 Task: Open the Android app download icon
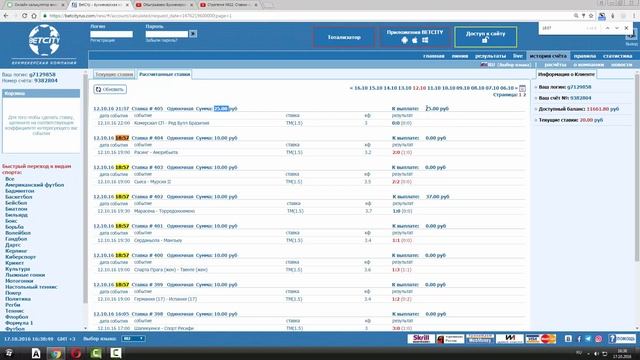pyautogui.click(x=404, y=40)
